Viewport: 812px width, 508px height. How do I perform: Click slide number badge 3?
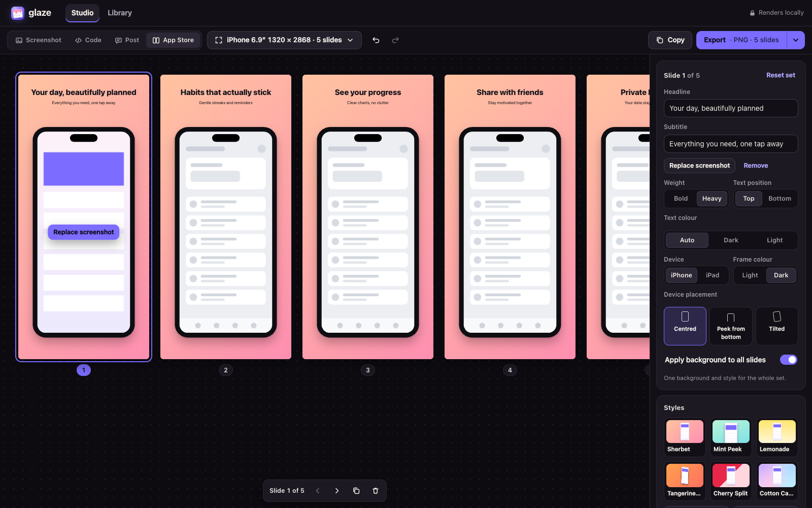(x=368, y=370)
